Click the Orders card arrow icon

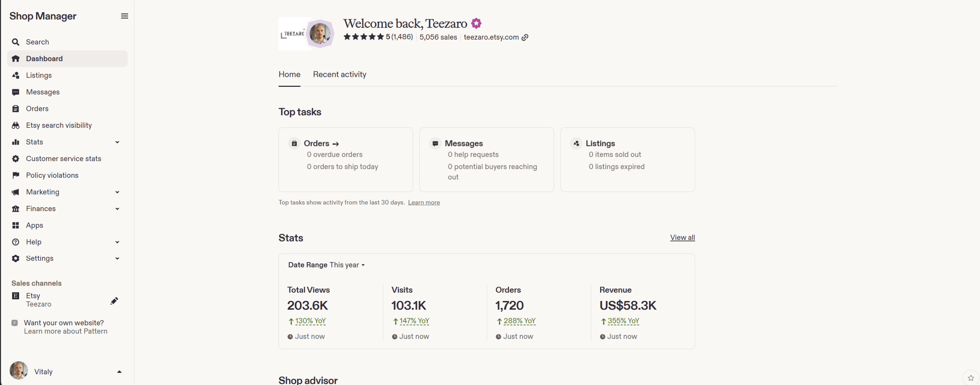click(336, 144)
